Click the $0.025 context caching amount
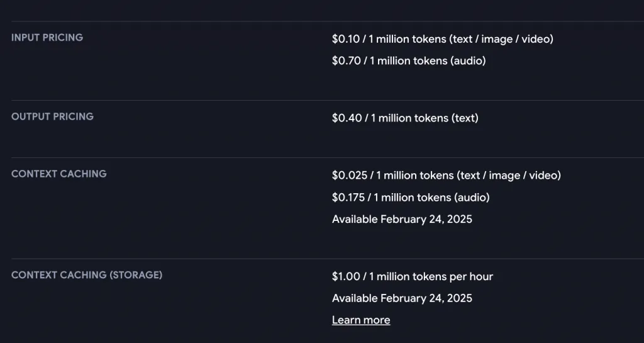 coord(348,176)
